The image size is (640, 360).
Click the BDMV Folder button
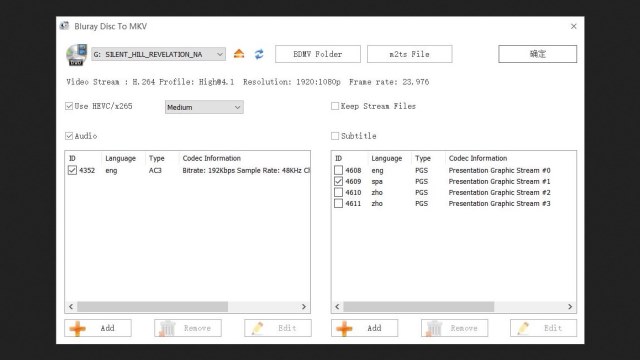tap(318, 54)
